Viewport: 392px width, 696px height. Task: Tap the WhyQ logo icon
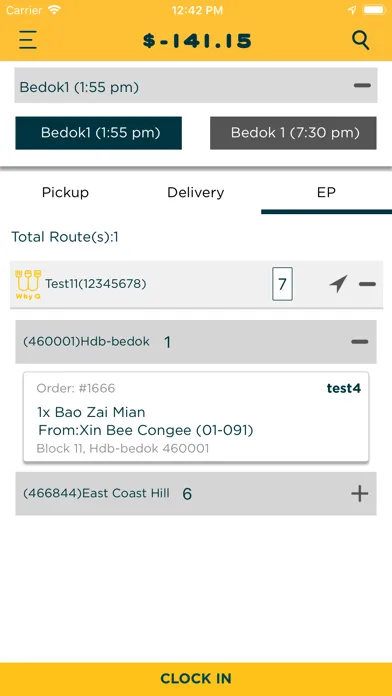click(x=28, y=285)
